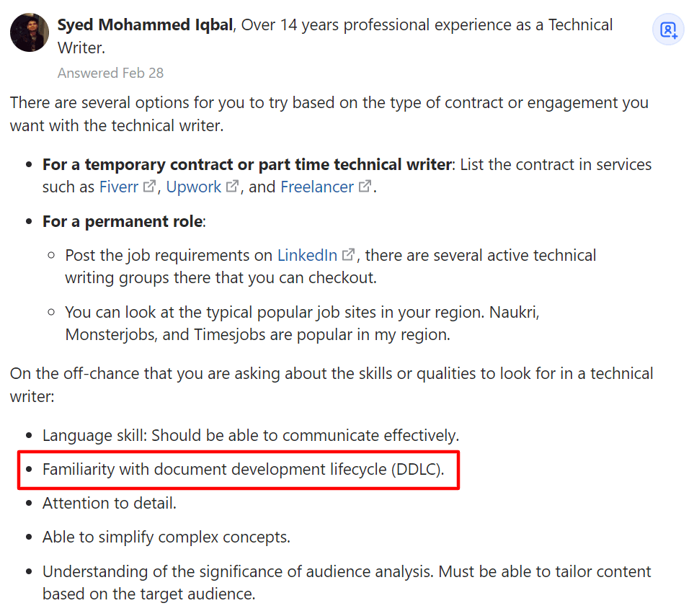Follow the Freelancer hyperlink
694x616 pixels.
tap(317, 187)
